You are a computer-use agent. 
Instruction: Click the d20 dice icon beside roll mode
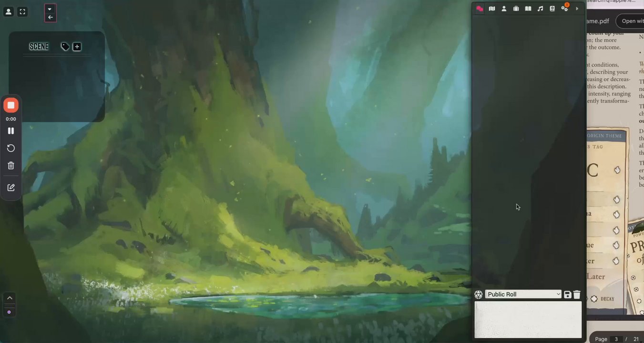pyautogui.click(x=479, y=294)
